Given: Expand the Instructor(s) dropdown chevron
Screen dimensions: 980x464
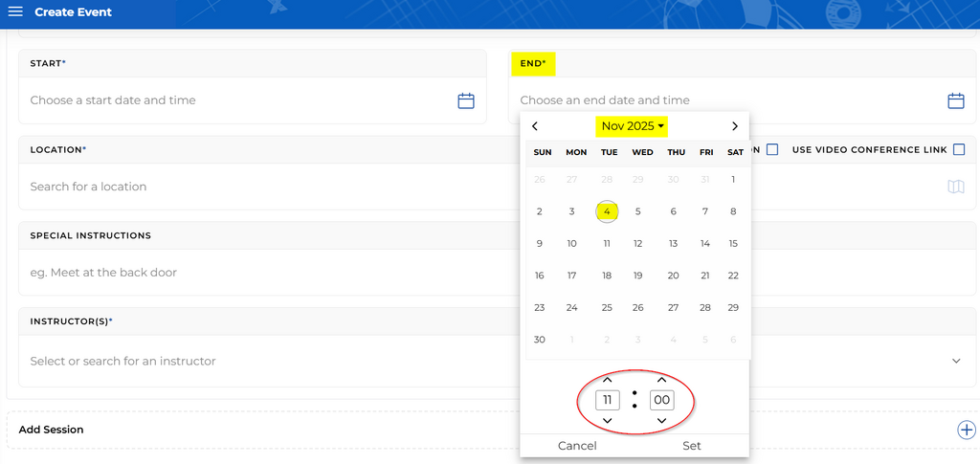Looking at the screenshot, I should (x=955, y=361).
